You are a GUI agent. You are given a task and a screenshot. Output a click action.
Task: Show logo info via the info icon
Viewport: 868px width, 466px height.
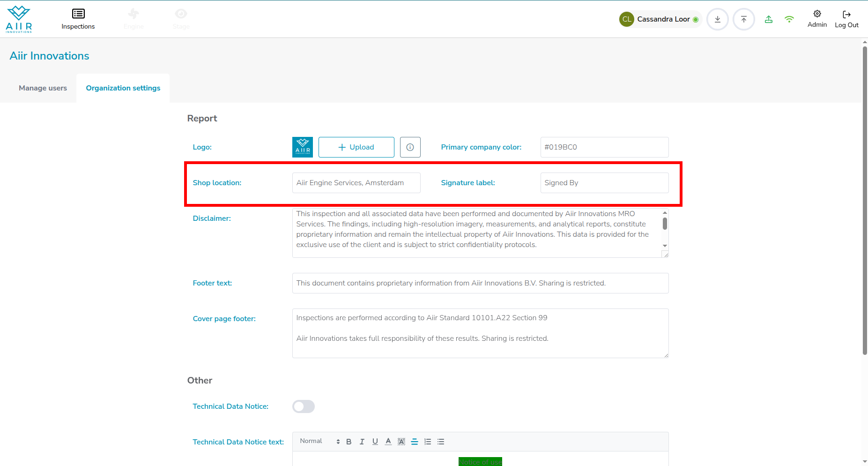point(410,147)
